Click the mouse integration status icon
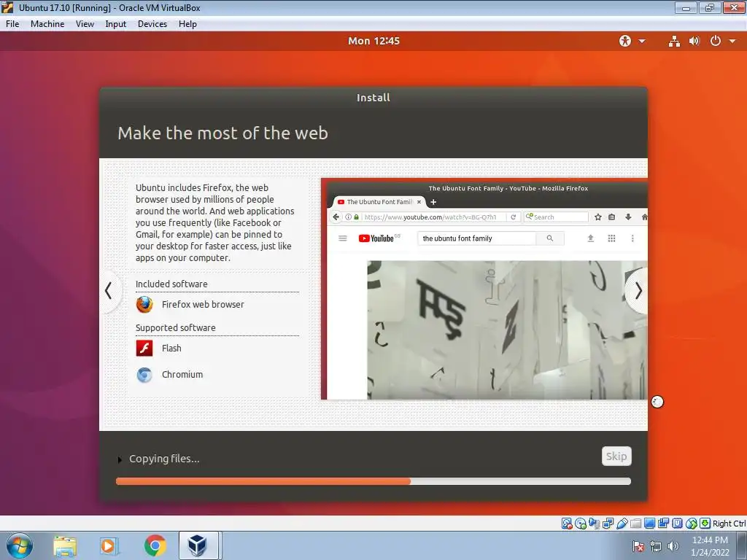The height and width of the screenshot is (560, 747). (692, 524)
